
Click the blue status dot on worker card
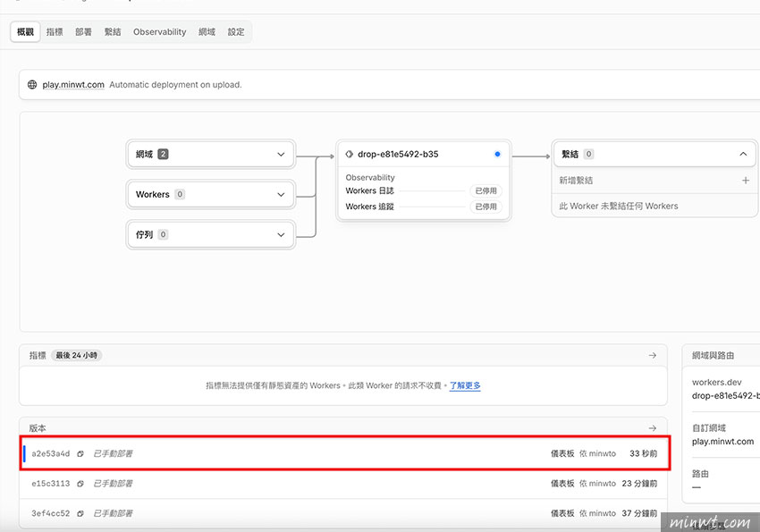(x=497, y=154)
